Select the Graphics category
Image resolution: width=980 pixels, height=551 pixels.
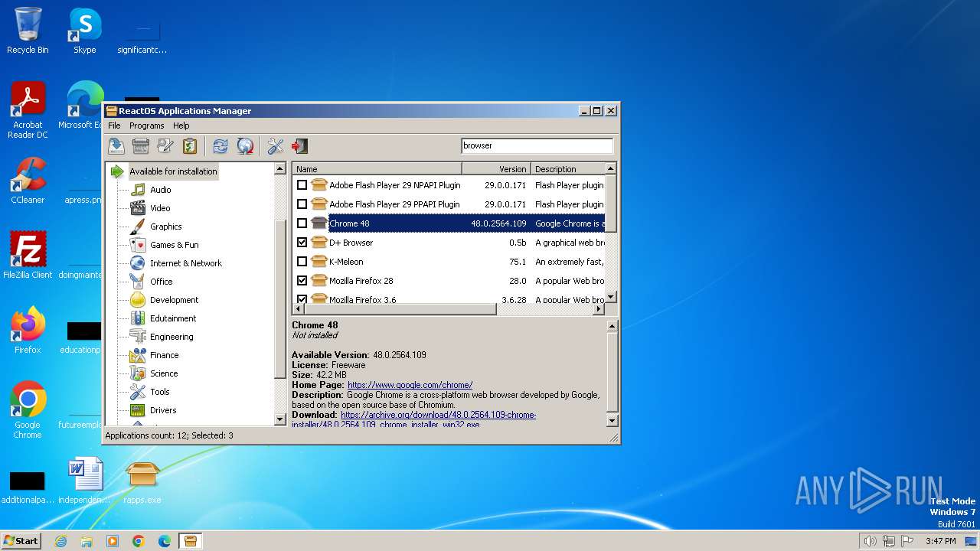coord(165,227)
